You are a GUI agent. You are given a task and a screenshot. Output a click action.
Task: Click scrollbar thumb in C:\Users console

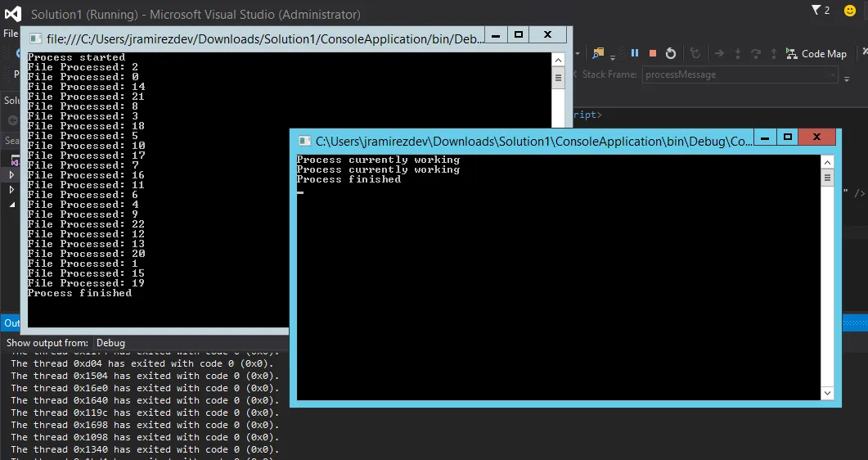click(827, 178)
